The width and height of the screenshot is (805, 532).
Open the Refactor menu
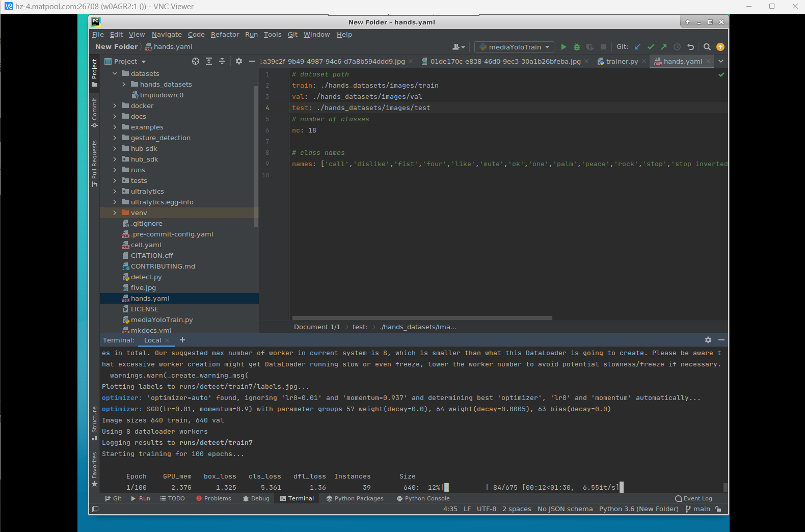(x=225, y=35)
